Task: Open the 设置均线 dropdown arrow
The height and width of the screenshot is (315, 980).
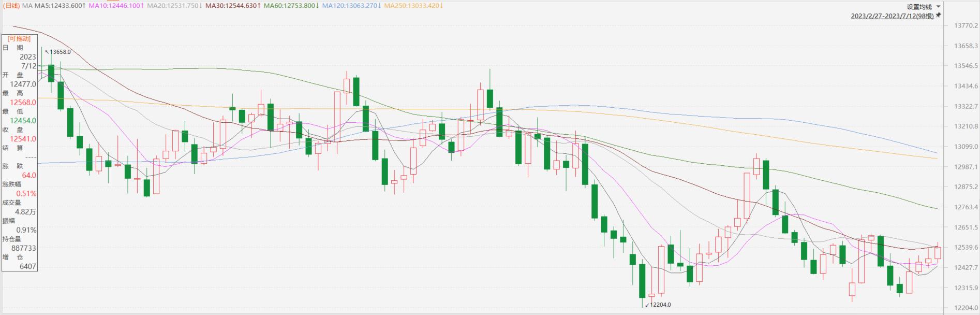Action: point(939,7)
